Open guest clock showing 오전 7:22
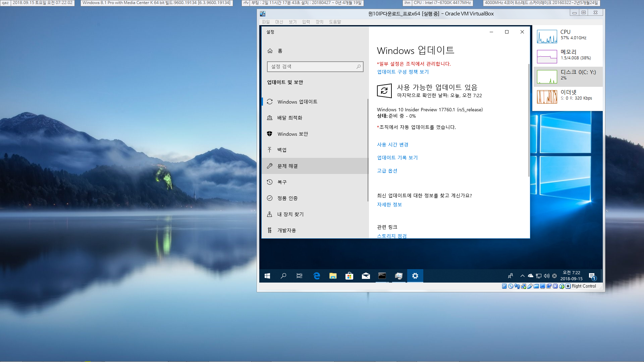Viewport: 644px width, 362px height. (x=571, y=276)
